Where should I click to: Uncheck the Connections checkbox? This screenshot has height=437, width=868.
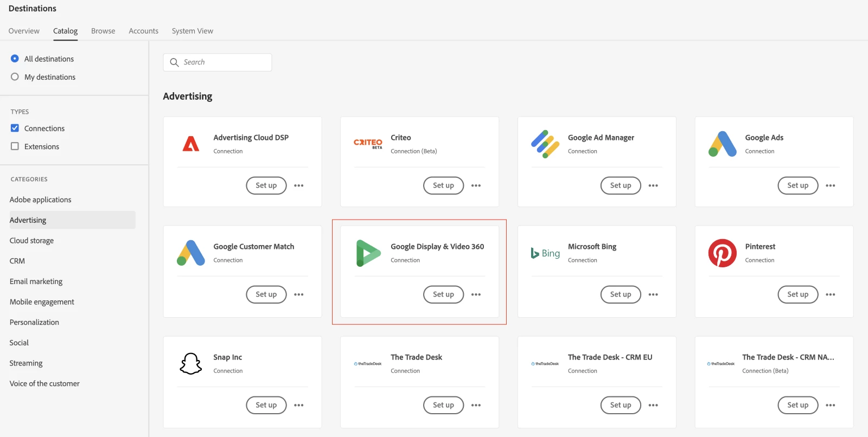click(x=15, y=128)
